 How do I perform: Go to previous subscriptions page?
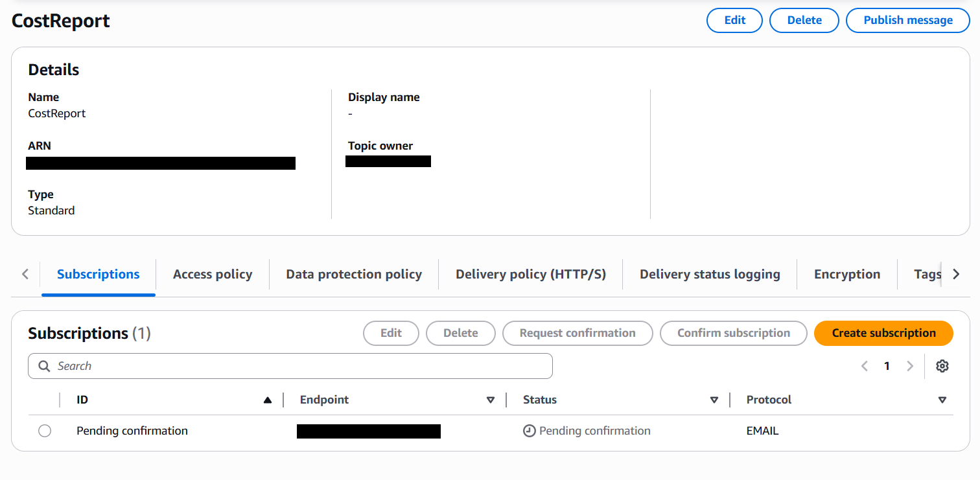point(865,366)
